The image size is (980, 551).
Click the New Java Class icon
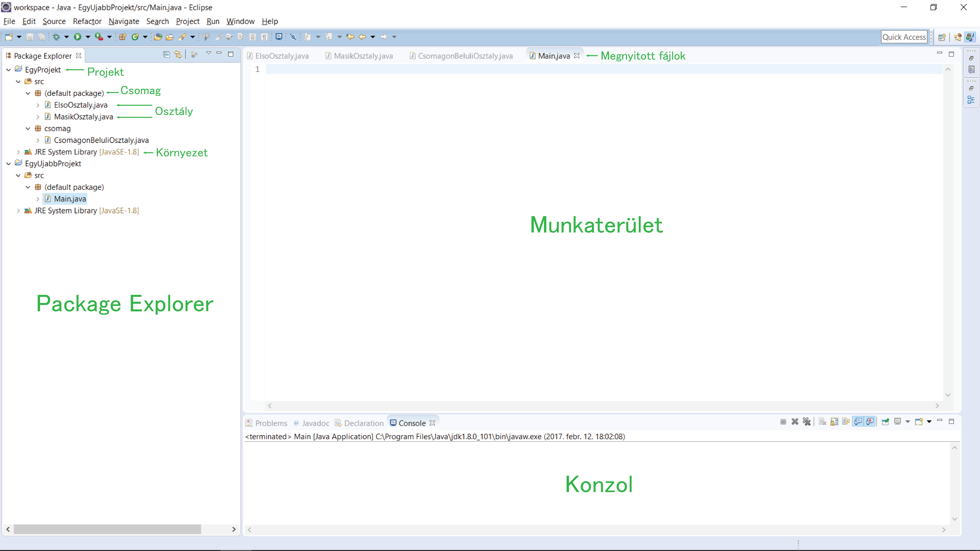click(135, 37)
